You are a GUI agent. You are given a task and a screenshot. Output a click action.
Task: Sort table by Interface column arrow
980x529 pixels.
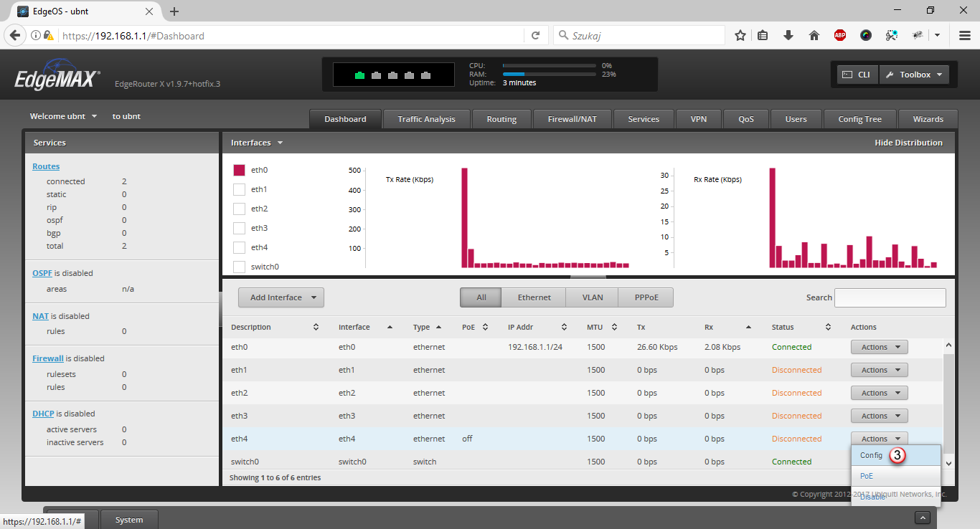tap(390, 327)
